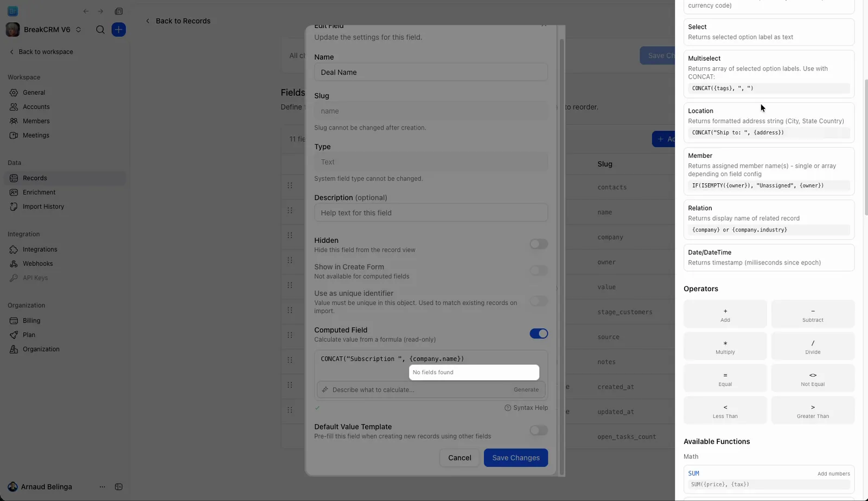Click the Meetings sidebar icon

pos(14,136)
